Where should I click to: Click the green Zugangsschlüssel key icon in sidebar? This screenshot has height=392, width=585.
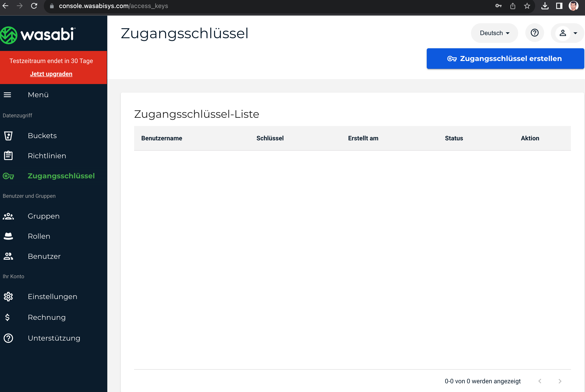[8, 176]
